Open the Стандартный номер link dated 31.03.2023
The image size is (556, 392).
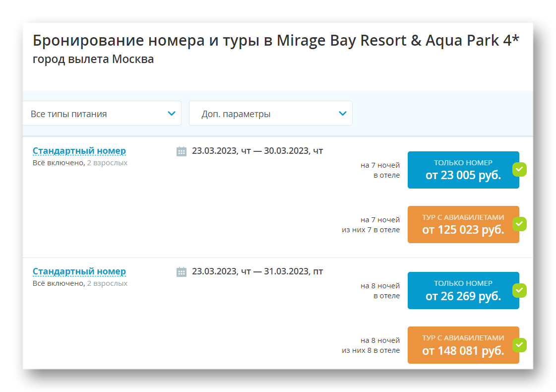[x=79, y=271]
